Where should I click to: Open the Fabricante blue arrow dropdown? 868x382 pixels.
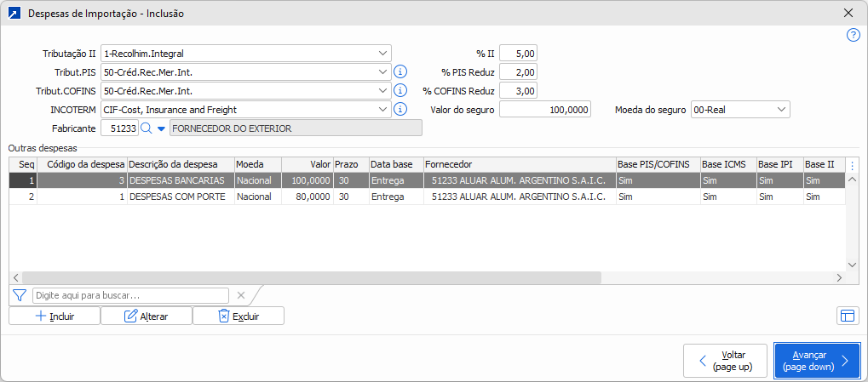pyautogui.click(x=160, y=128)
